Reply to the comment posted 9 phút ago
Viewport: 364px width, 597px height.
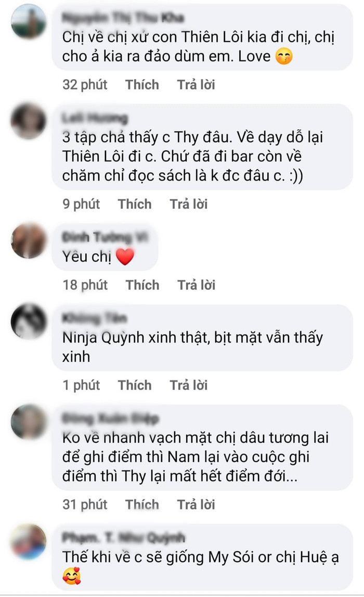coord(188,204)
